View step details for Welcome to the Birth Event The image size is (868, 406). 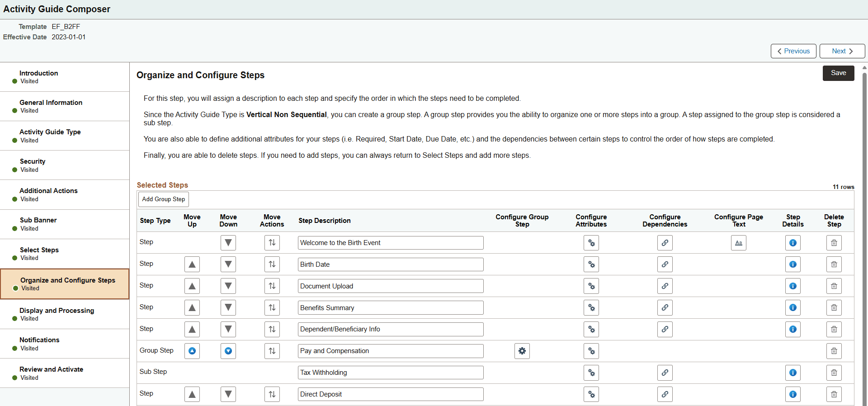793,243
